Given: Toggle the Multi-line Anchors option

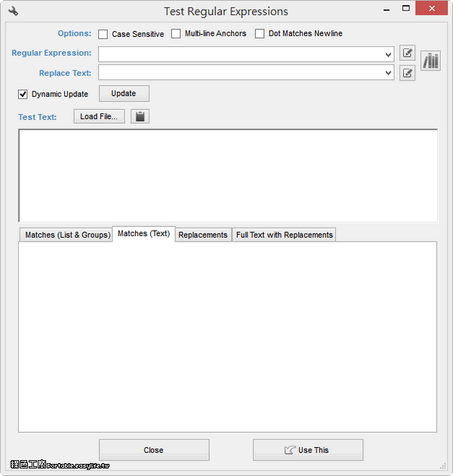Looking at the screenshot, I should (x=176, y=34).
